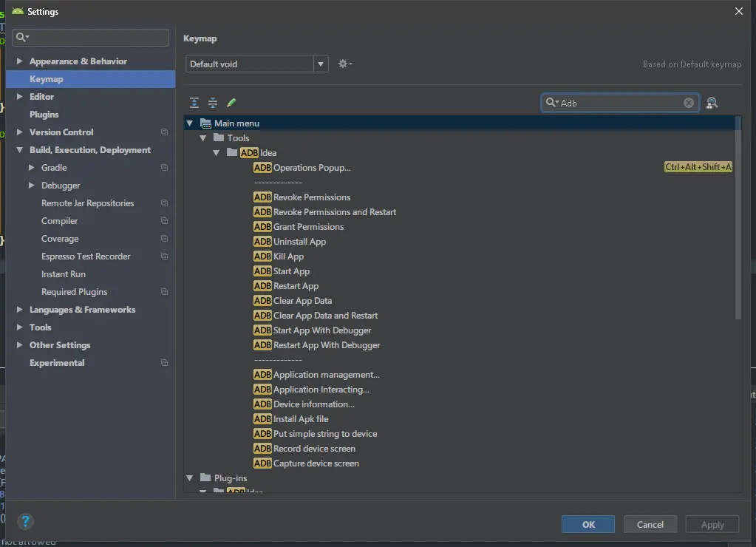756x547 pixels.
Task: Click the project-level icon next to Coverage
Action: 164,239
